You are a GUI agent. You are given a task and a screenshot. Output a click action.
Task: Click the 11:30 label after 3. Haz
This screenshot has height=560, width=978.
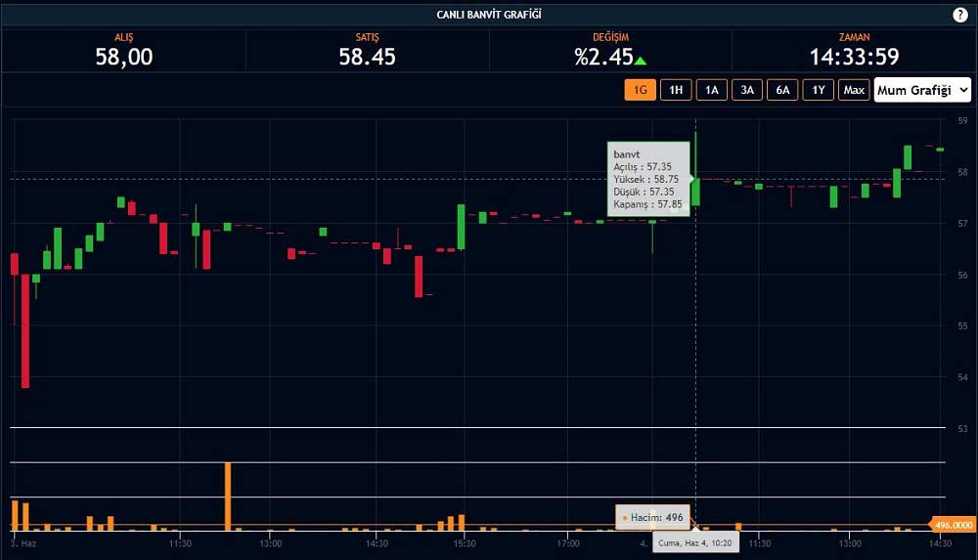pyautogui.click(x=180, y=543)
